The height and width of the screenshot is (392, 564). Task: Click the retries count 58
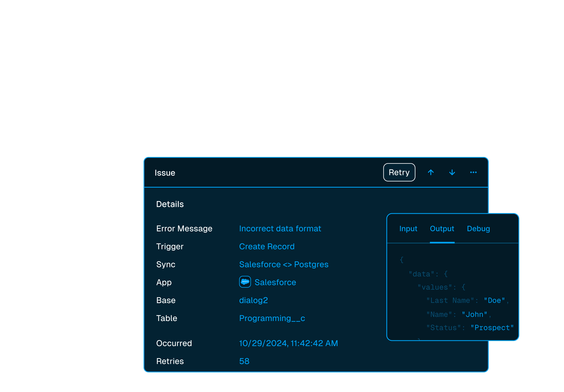coord(244,361)
